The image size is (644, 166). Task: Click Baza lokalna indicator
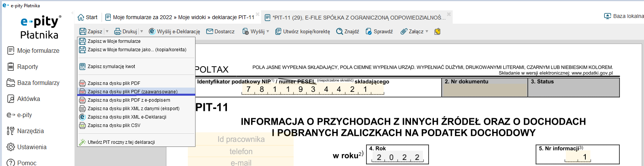(x=624, y=16)
